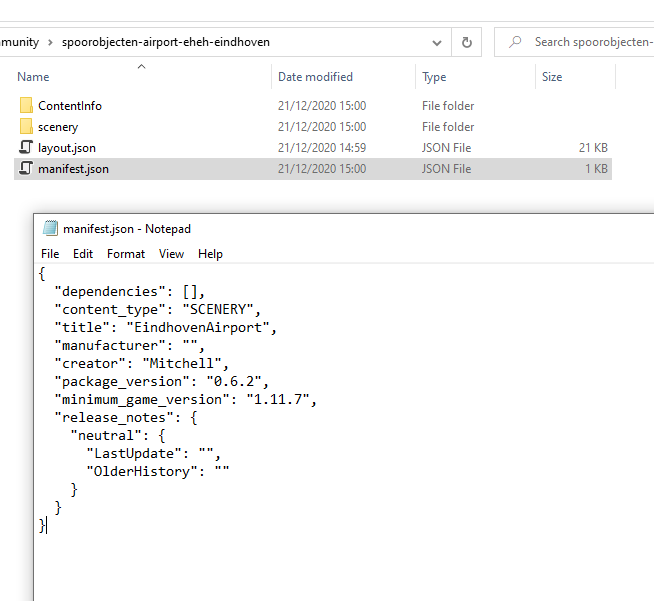Click the "minimum_game_version" key in Notepad
The width and height of the screenshot is (654, 601).
tap(142, 399)
